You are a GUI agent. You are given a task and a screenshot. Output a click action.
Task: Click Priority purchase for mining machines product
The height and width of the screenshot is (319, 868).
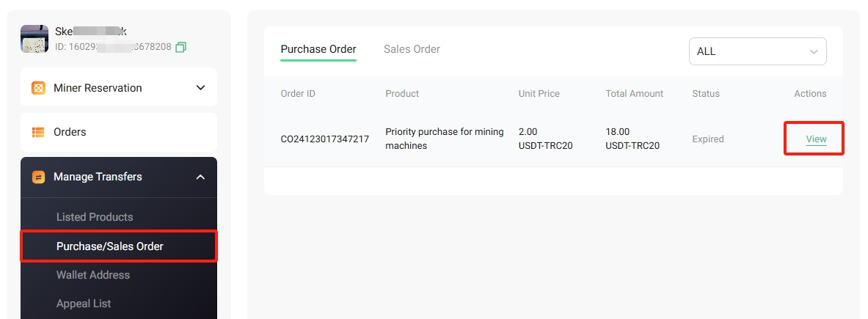(x=445, y=139)
